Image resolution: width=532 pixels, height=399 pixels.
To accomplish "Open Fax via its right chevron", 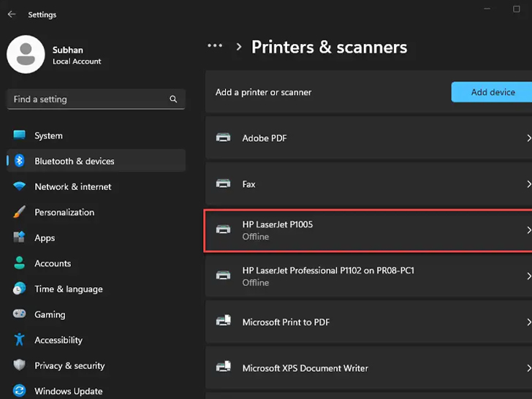I will (x=528, y=184).
